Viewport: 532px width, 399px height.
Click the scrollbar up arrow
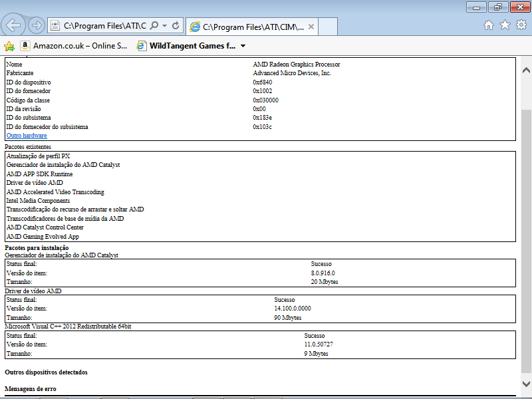(x=526, y=70)
